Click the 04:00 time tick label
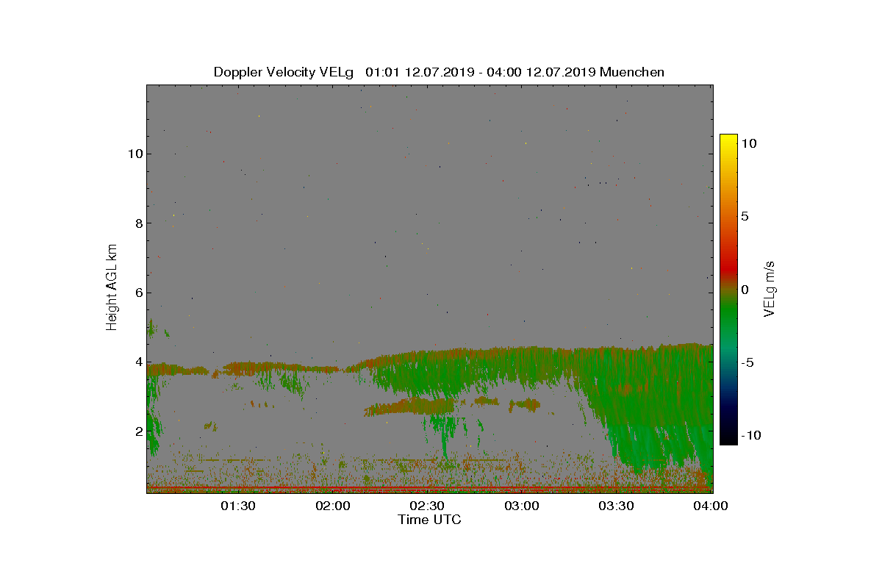Screen dimensions: 882x588 (711, 506)
